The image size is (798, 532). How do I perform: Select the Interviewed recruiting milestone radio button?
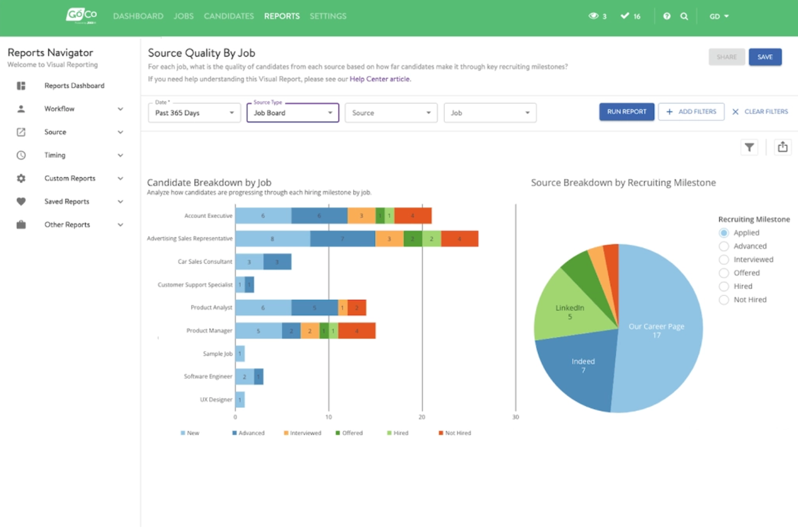coord(724,259)
